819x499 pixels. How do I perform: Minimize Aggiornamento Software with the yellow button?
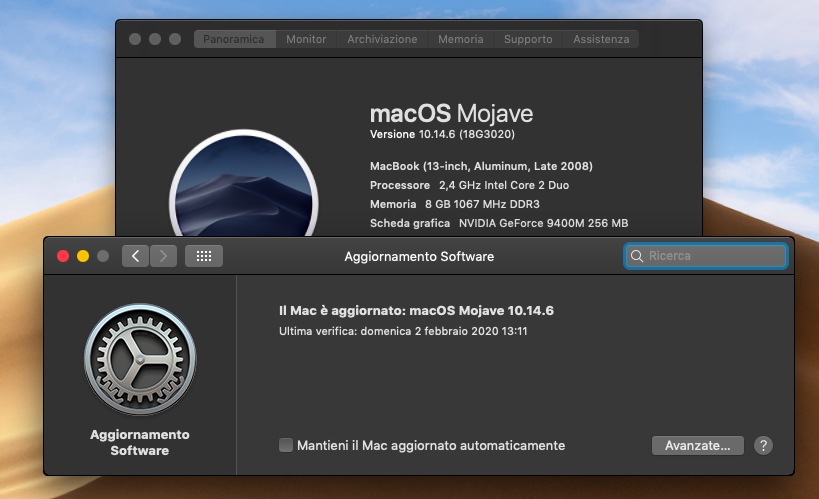[x=83, y=256]
